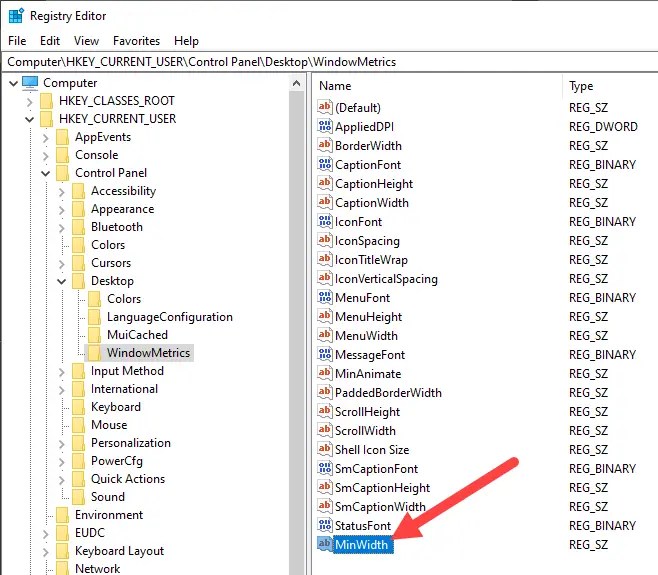
Task: Select the StatusFont value name
Action: tap(363, 526)
